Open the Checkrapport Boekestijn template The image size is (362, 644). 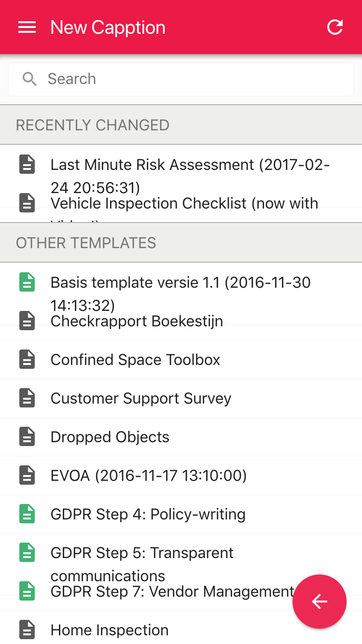(181, 321)
